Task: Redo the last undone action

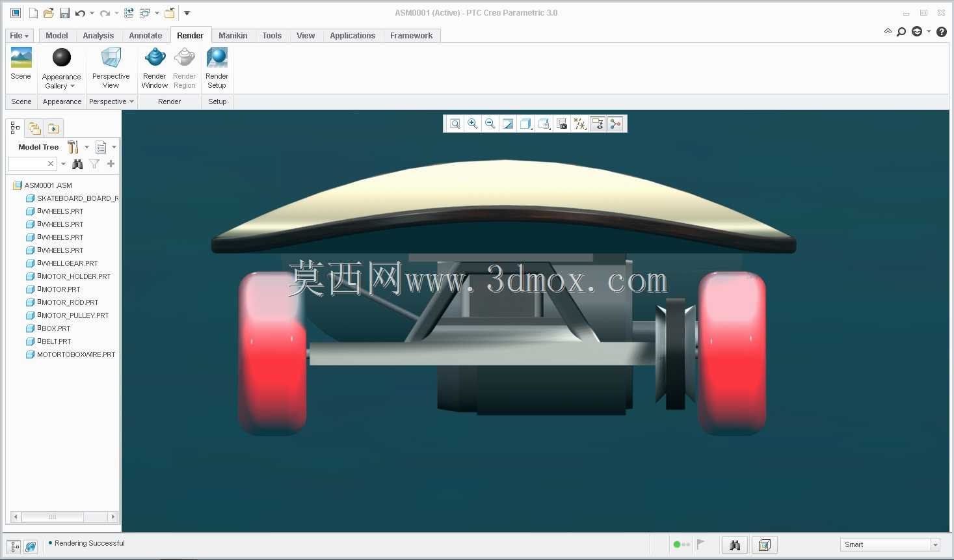Action: (x=105, y=13)
